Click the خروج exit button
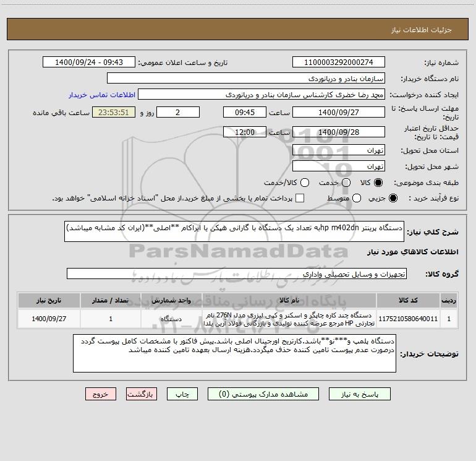476x461 pixels. pyautogui.click(x=101, y=394)
